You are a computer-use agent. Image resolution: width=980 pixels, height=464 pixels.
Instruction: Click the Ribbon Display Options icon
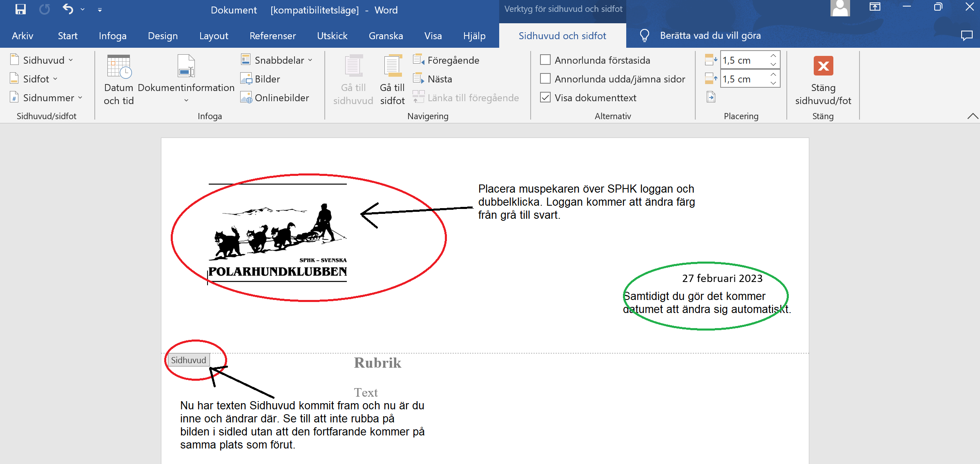875,7
